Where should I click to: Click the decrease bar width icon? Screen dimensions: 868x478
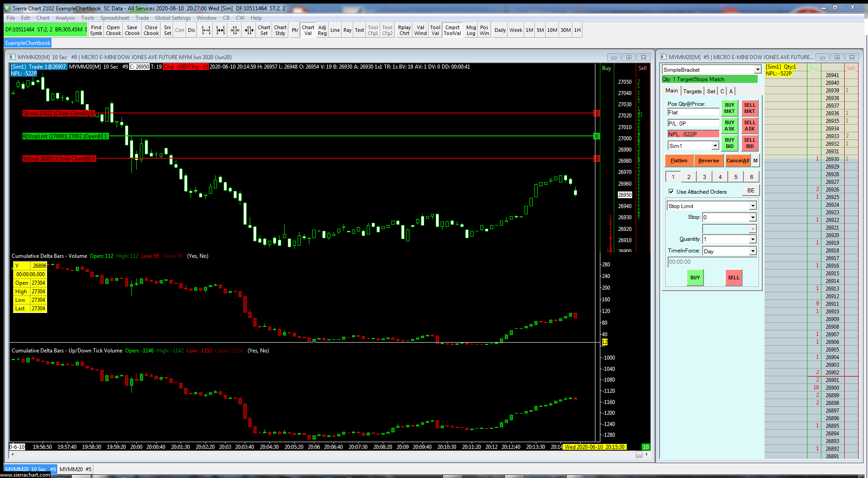coord(249,30)
